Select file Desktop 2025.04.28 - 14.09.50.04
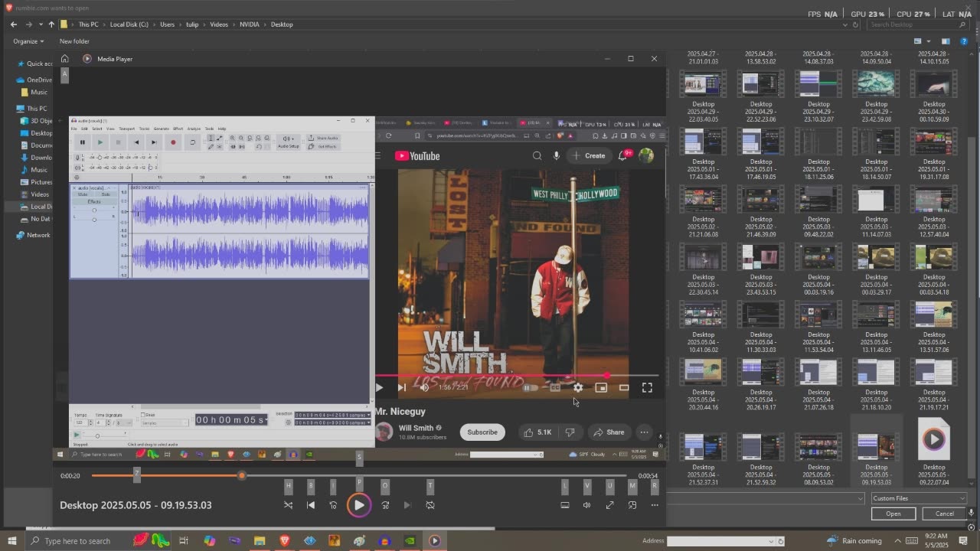The width and height of the screenshot is (980, 551). 876,57
